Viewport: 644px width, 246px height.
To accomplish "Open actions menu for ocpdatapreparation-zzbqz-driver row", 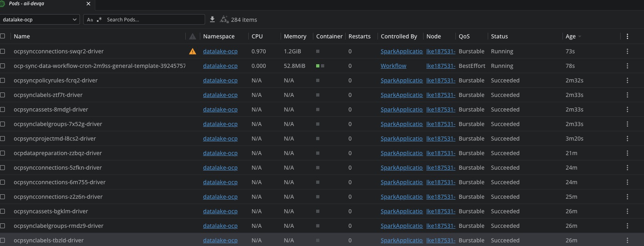I will coord(627,153).
